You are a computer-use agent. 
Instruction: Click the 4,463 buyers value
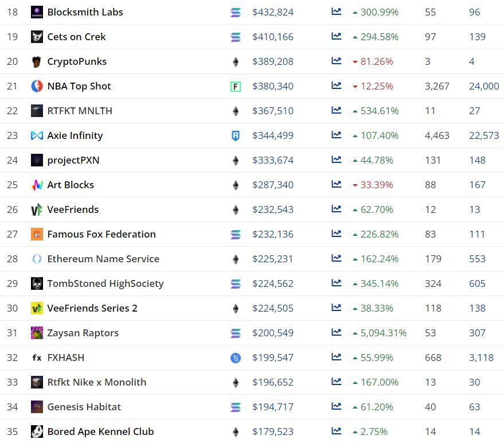[437, 135]
